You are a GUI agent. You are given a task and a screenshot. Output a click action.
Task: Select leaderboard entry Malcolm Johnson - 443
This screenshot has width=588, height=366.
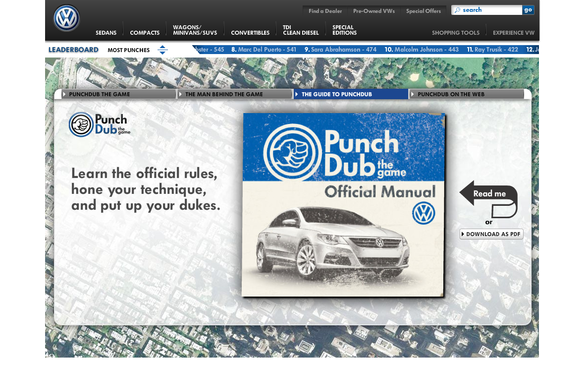(x=422, y=50)
